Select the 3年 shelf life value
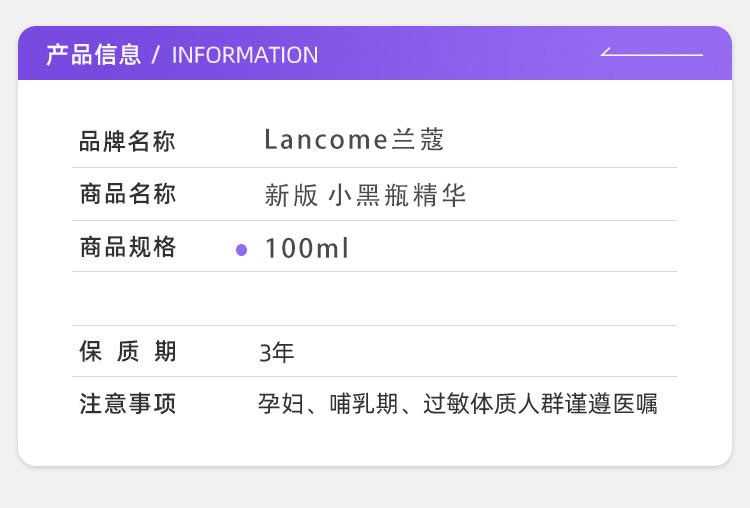Viewport: 750px width, 508px height. pyautogui.click(x=276, y=353)
